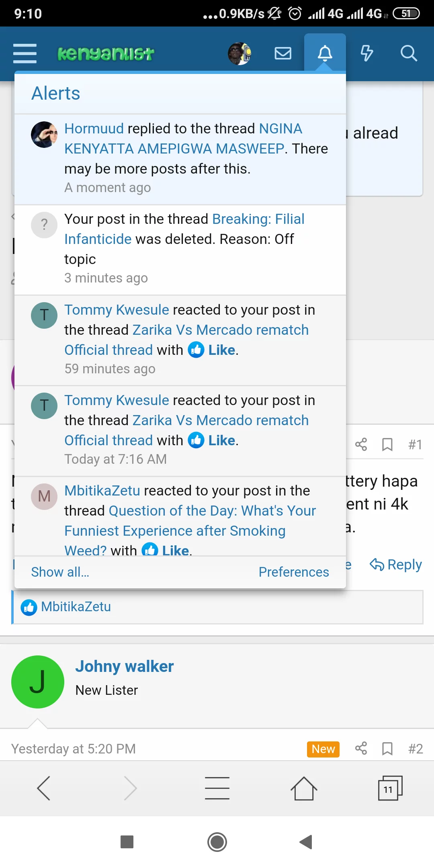Reply to the first post
The image size is (434, 868).
pyautogui.click(x=396, y=565)
